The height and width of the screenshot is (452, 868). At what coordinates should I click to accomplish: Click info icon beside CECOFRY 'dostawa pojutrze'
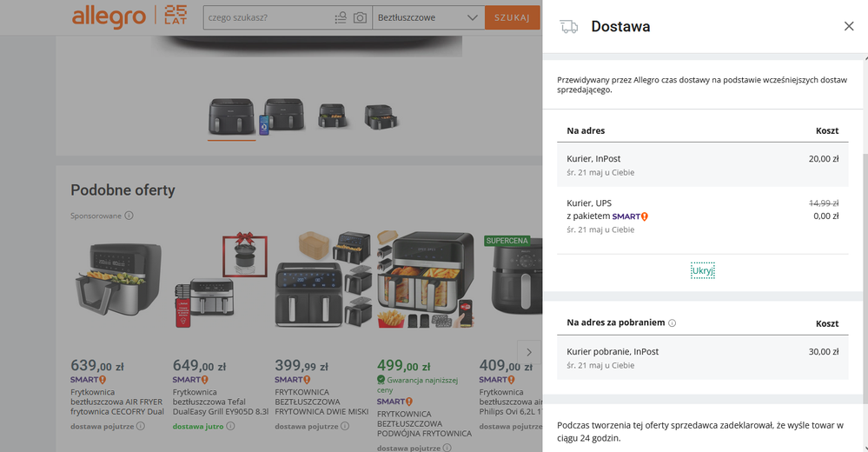[x=141, y=426]
